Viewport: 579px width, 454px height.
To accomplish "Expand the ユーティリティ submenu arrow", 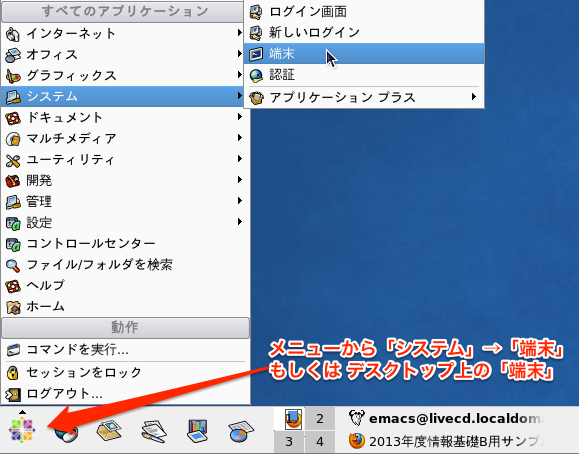I will [x=240, y=159].
